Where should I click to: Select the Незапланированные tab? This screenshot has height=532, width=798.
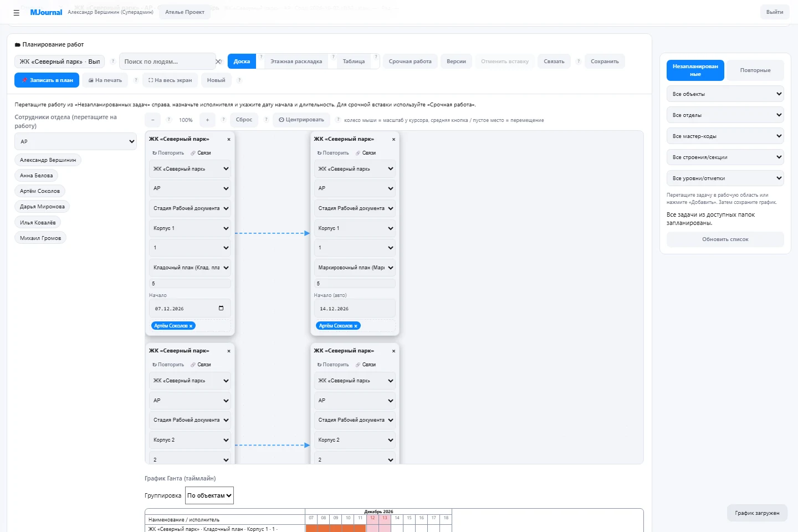(x=695, y=70)
